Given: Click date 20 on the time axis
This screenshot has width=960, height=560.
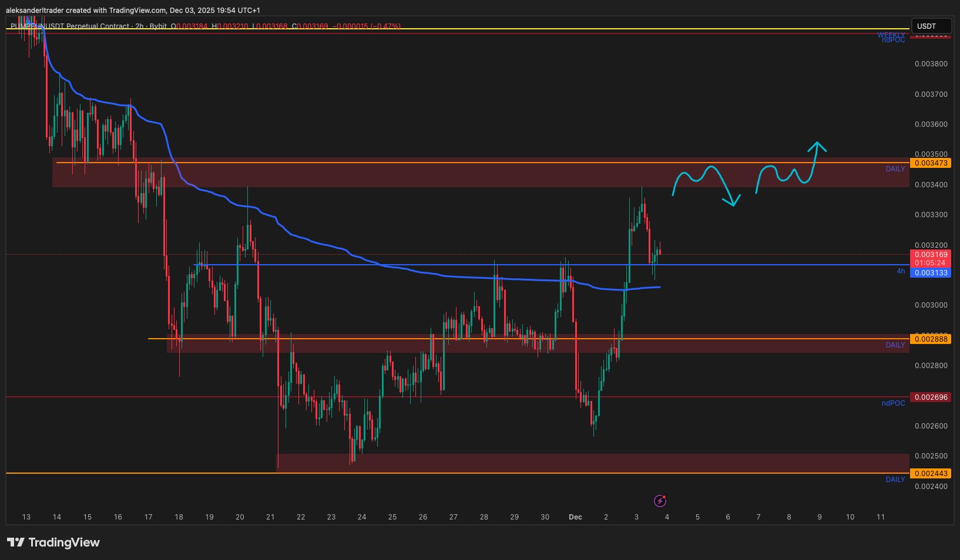Looking at the screenshot, I should click(x=240, y=517).
